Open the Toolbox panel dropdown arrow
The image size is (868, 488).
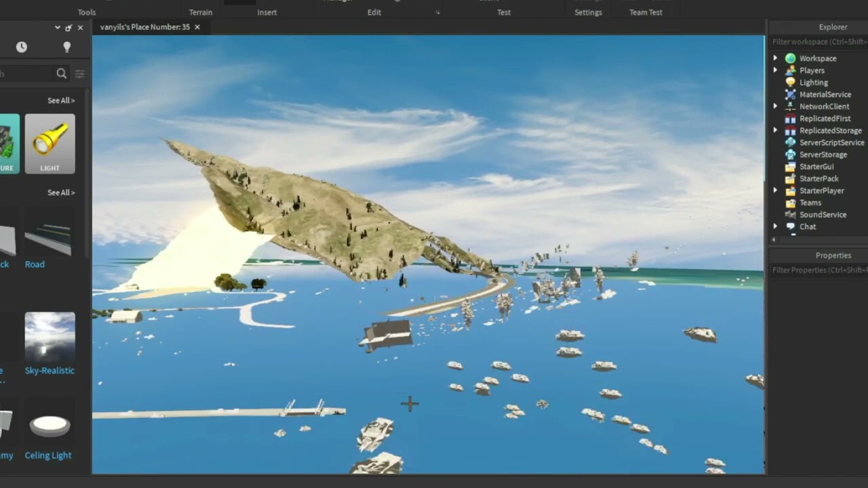coord(58,28)
